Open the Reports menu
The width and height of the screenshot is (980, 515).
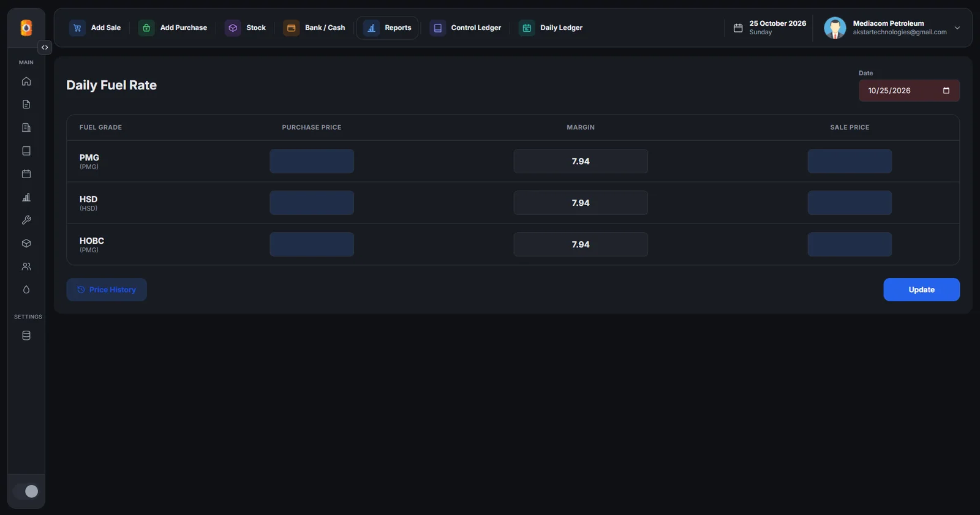[388, 28]
